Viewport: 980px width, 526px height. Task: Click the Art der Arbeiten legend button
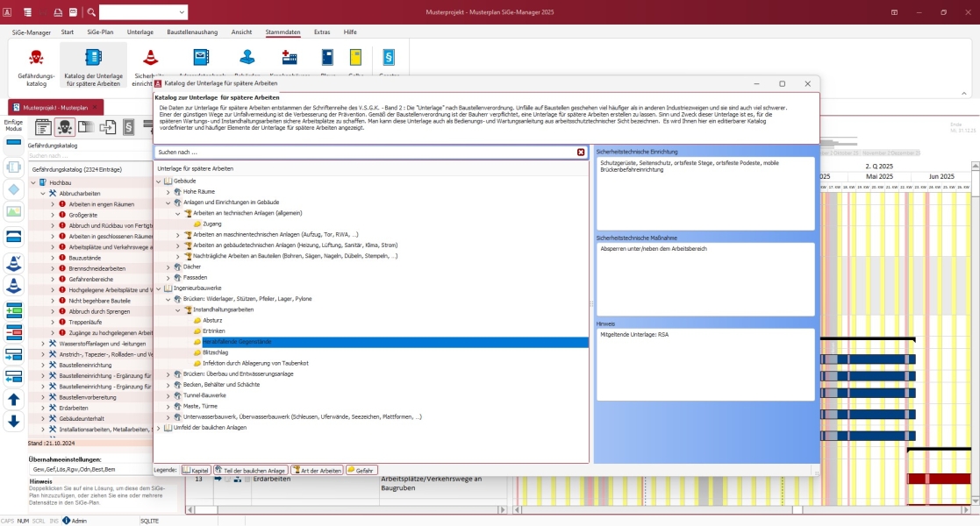pos(317,471)
